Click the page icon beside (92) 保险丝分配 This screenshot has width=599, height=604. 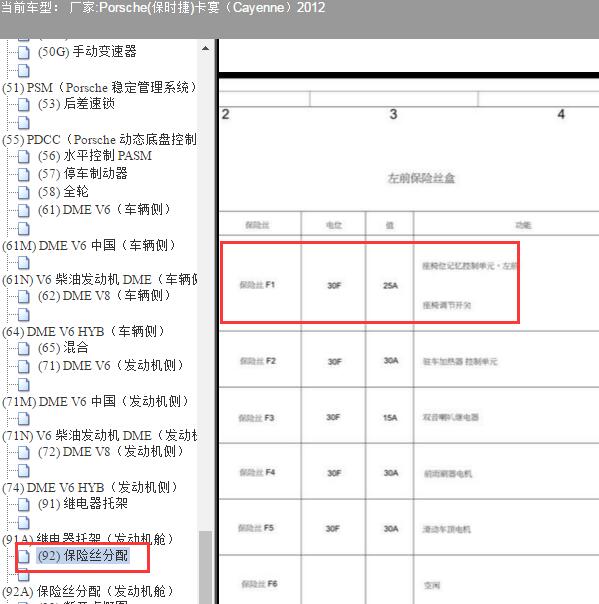(x=23, y=556)
